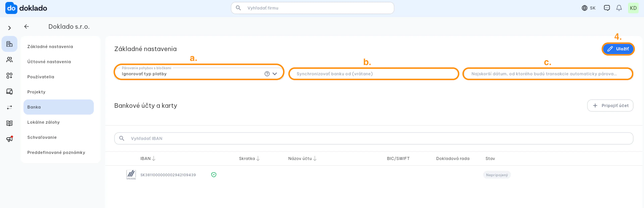Click the apps grid plus sidebar icon

10,76
